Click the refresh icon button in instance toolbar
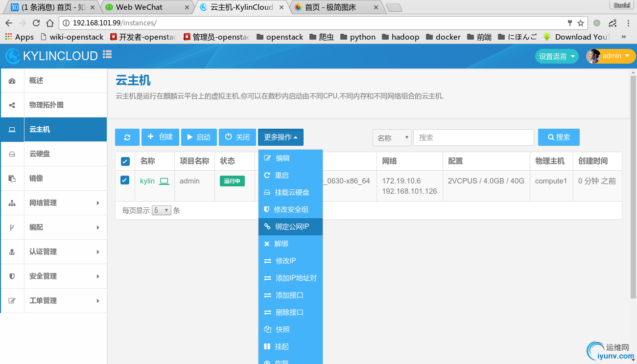 (x=127, y=137)
